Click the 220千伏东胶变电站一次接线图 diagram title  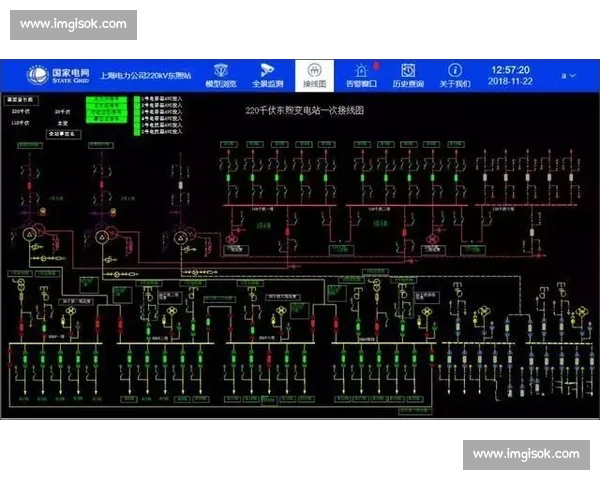click(299, 112)
